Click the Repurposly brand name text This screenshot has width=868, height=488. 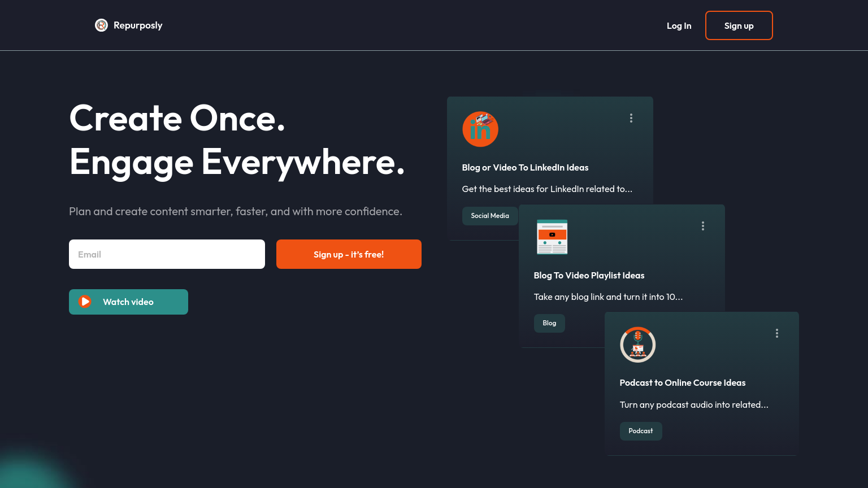coord(138,25)
